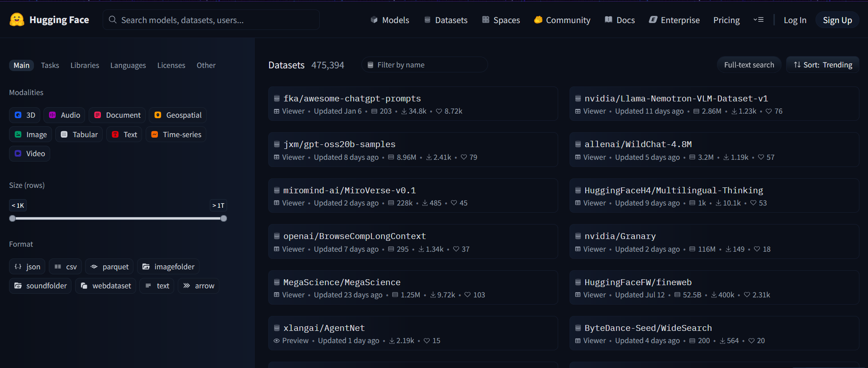Toggle the csv format filter
868x368 pixels.
66,267
